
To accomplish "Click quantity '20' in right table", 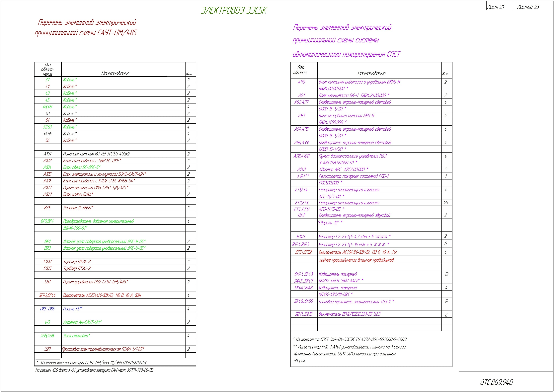I will [445, 203].
